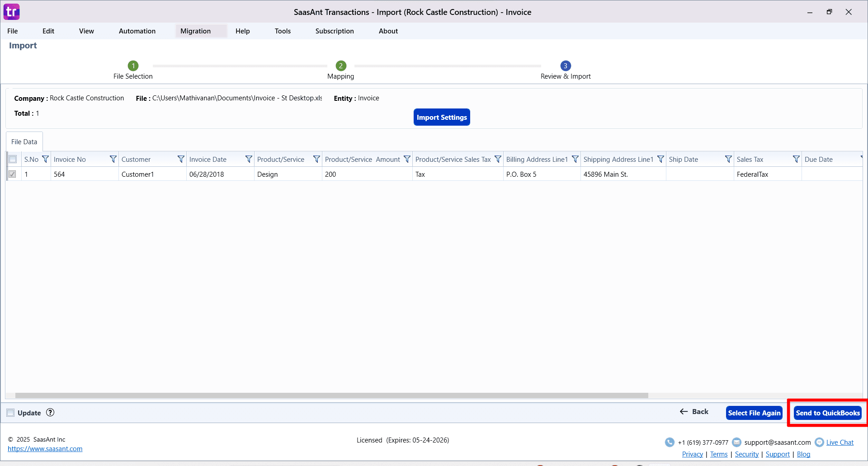Open the saasant.com website link

click(x=45, y=449)
